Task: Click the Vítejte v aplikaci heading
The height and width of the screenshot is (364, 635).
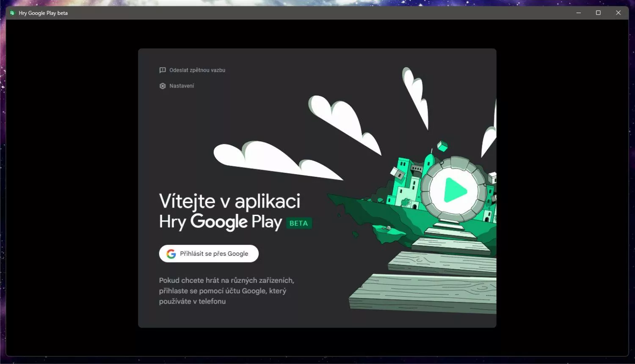Action: [229, 201]
